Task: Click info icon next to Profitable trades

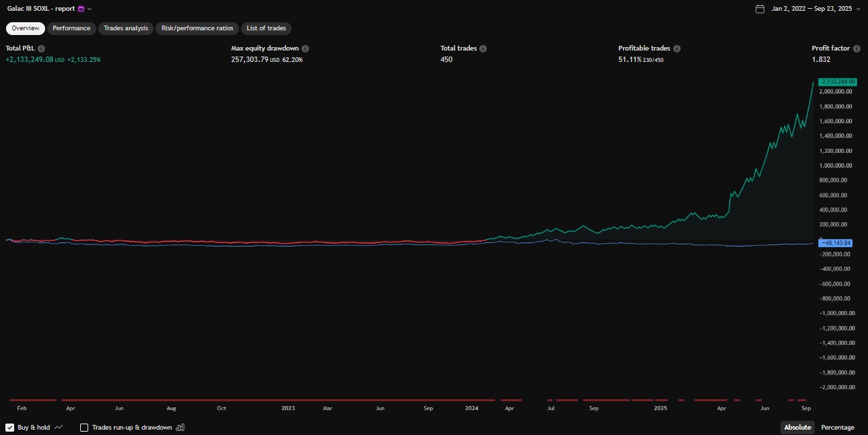Action: click(x=677, y=48)
